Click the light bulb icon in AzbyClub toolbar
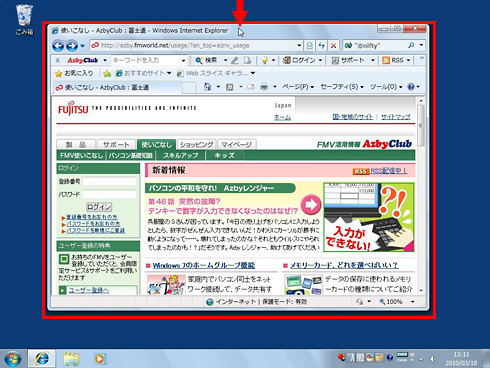Screen dimensions: 490x368 click(264, 60)
